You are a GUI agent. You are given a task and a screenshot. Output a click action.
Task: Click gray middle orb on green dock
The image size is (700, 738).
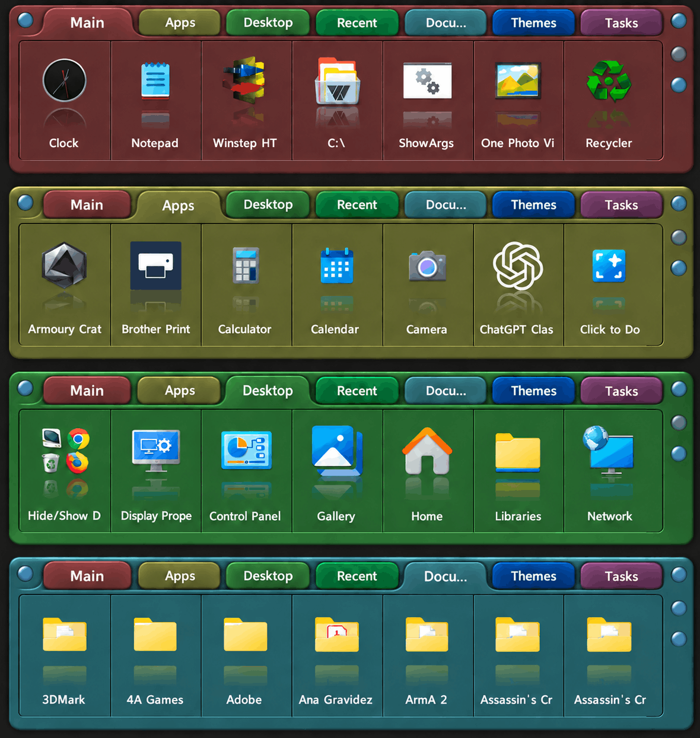(x=679, y=422)
